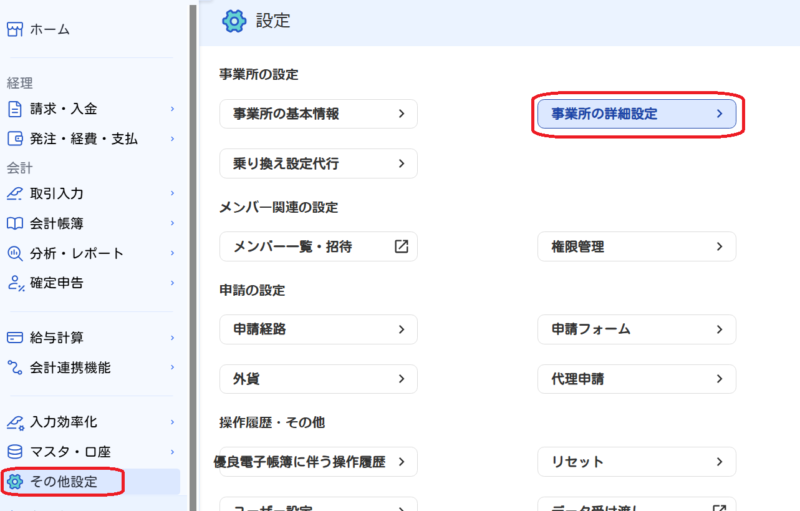Open the 申請経路 settings
800x511 pixels.
point(318,329)
